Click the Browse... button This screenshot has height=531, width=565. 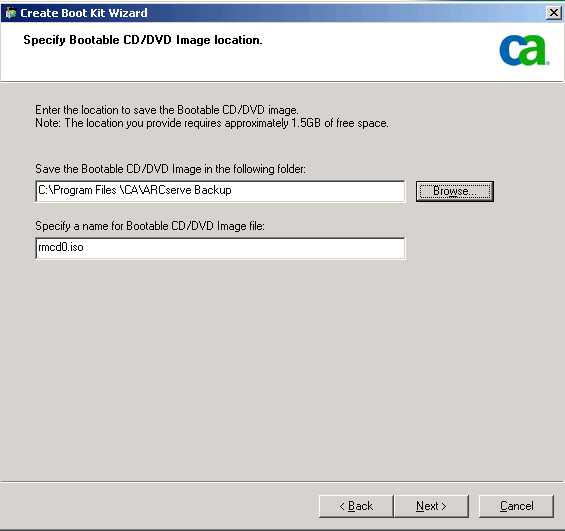(455, 191)
